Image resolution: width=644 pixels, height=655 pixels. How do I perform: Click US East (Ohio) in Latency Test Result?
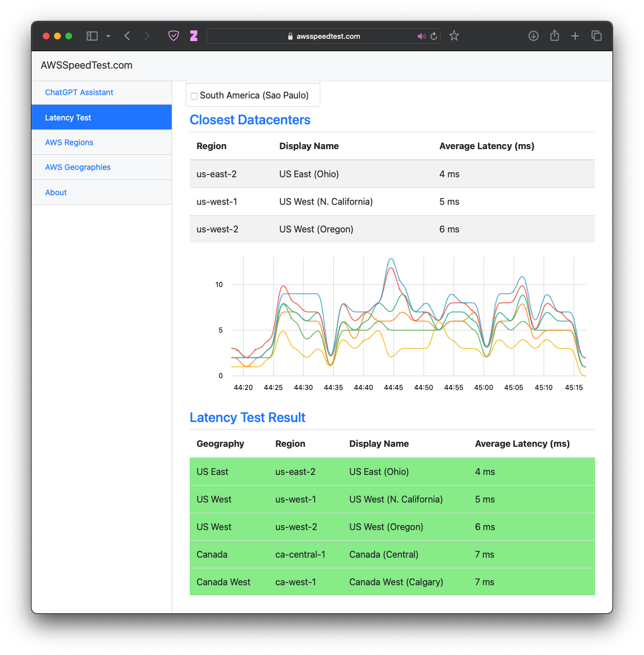point(379,472)
